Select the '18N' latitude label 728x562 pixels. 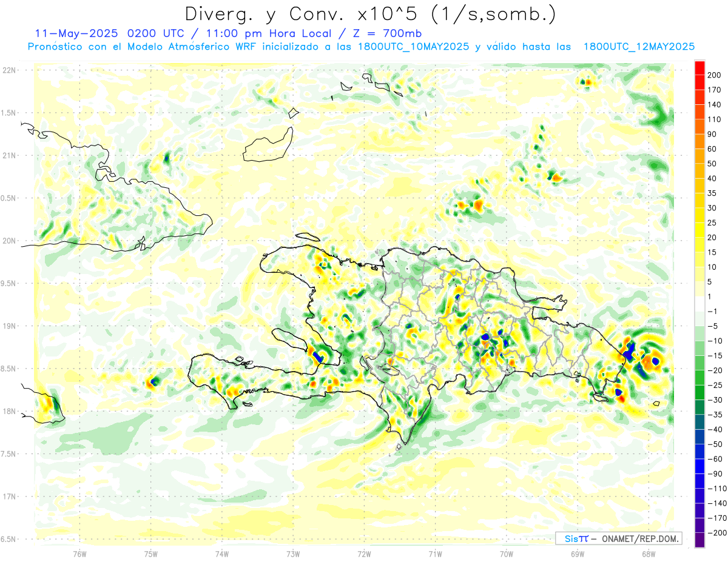(8, 411)
